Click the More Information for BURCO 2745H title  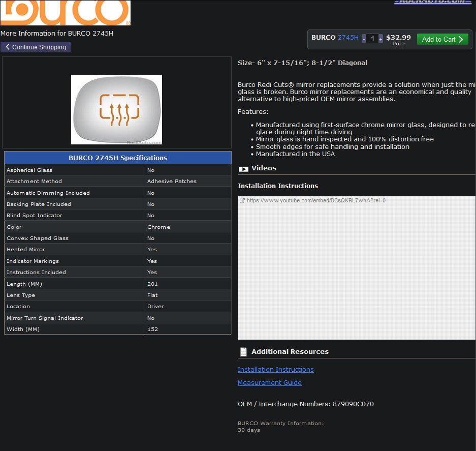[x=57, y=34]
